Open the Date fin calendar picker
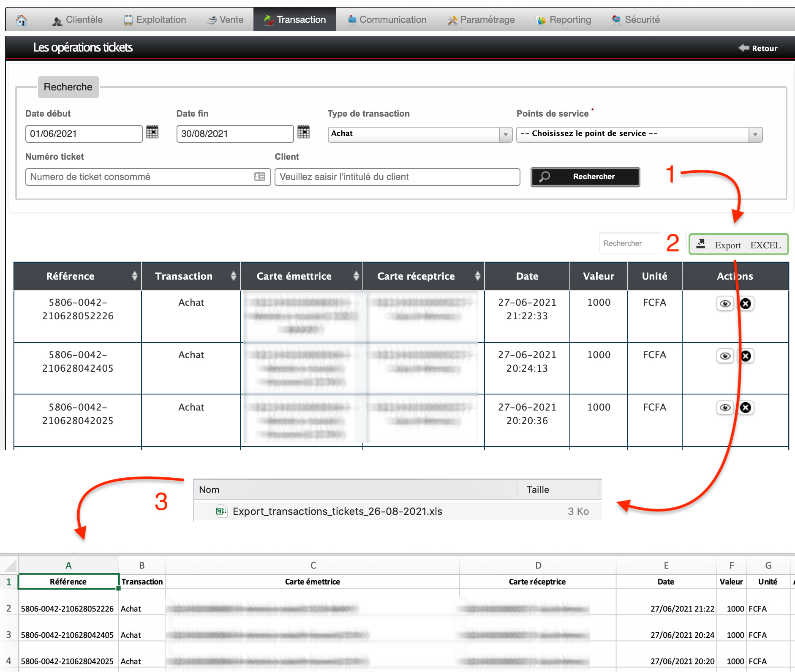This screenshot has width=795, height=672. 303,132
